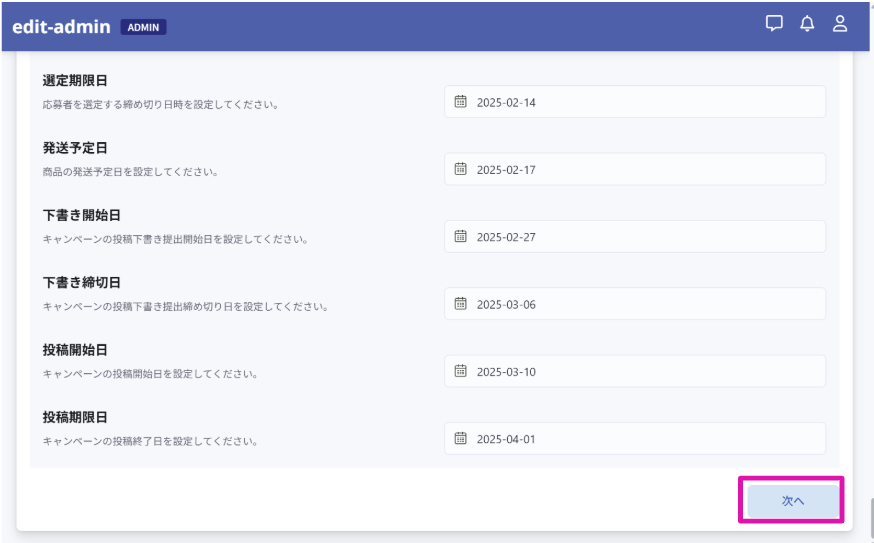Click calendar icon for 選定期限日
874x543 pixels.
461,102
